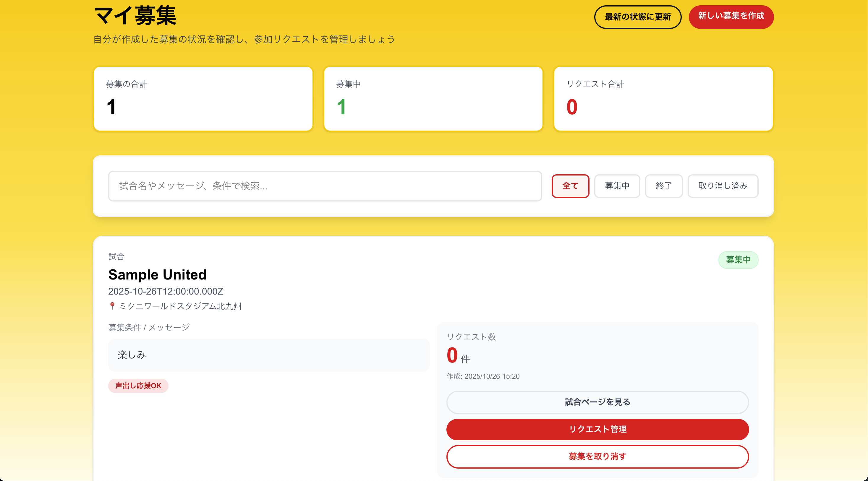Click 新しい募集を作成 button

[731, 17]
